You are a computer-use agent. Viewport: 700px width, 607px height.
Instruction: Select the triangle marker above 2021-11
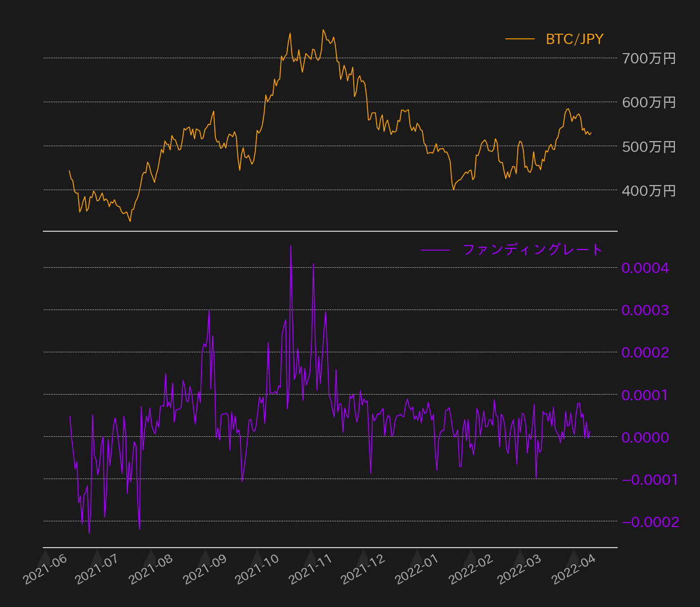click(311, 560)
